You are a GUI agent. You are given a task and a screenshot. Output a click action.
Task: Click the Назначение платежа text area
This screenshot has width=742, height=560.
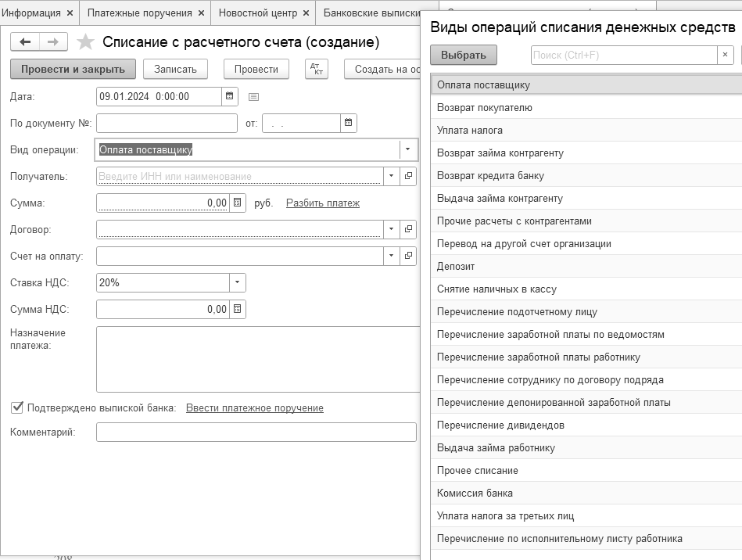pyautogui.click(x=258, y=359)
